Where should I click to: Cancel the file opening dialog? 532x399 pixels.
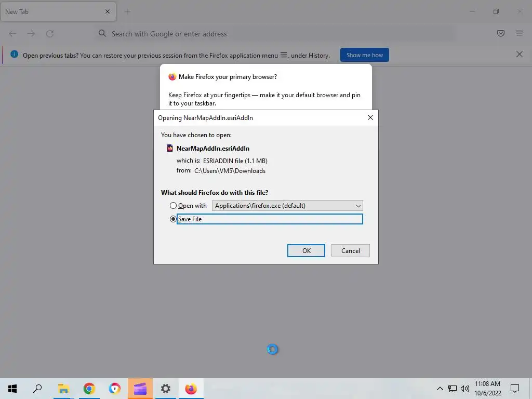click(x=351, y=251)
